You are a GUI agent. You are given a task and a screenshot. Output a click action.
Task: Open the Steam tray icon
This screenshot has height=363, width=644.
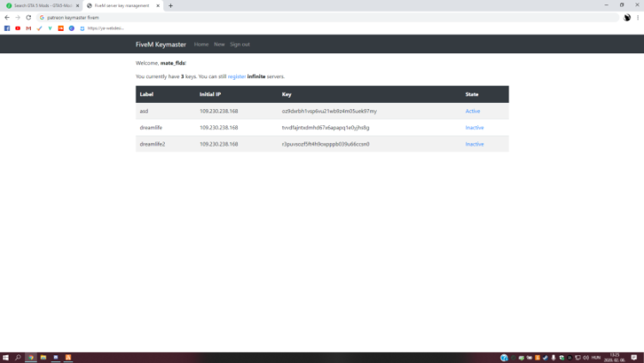pos(545,358)
